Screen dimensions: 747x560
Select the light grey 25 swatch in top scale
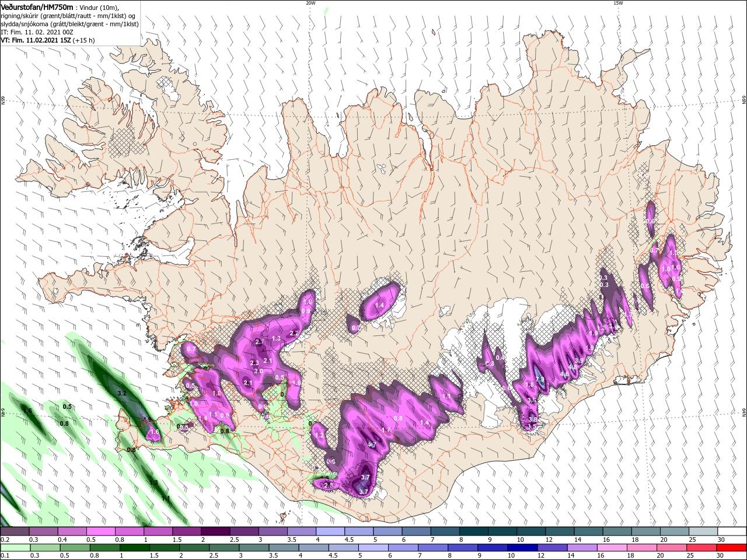(703, 531)
